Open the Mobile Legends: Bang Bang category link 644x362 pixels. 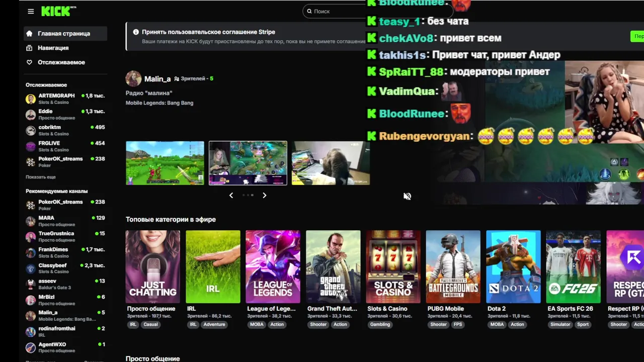click(159, 103)
